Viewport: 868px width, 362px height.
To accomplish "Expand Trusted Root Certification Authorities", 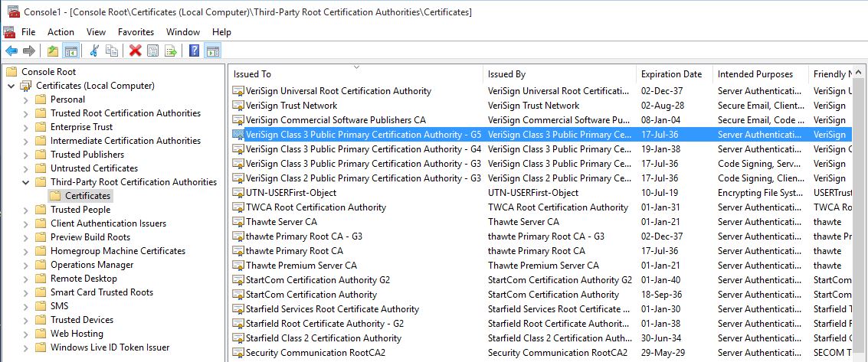I will 25,113.
